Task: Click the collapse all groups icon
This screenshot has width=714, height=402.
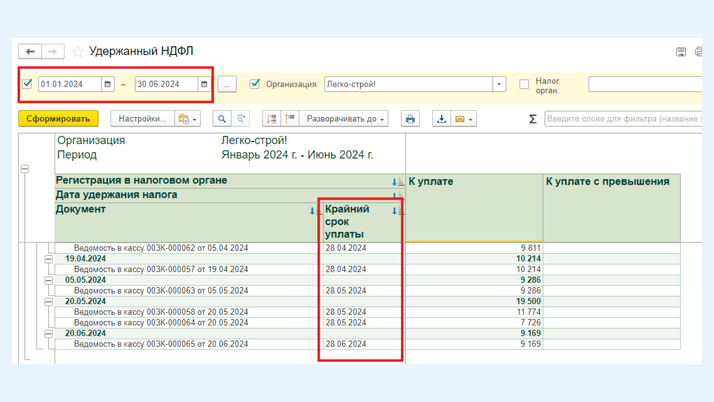Action: point(290,119)
